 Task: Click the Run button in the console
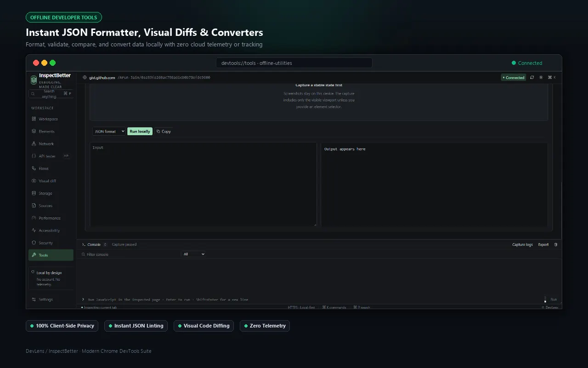pos(554,299)
